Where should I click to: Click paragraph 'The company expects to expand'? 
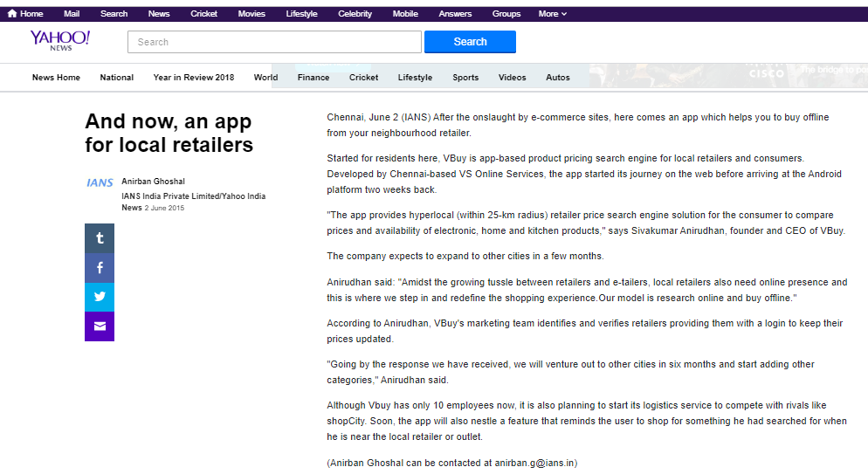click(x=465, y=256)
